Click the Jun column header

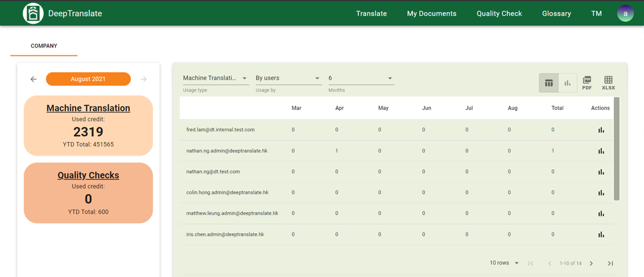(x=427, y=108)
